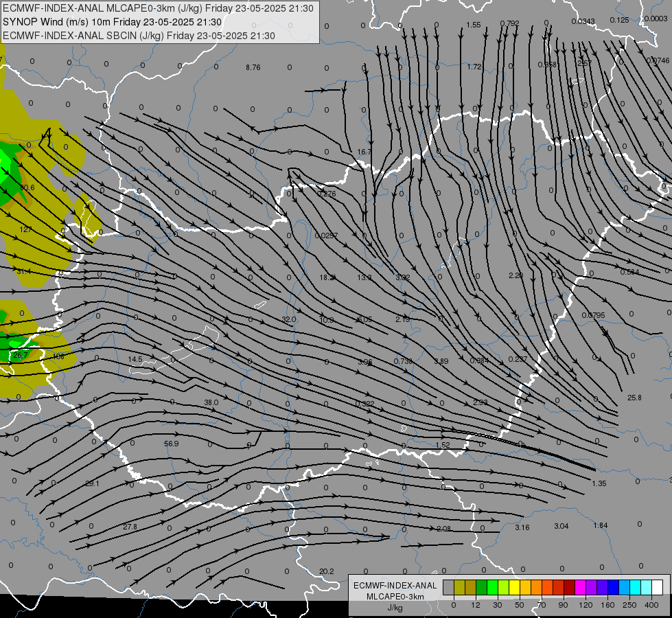This screenshot has height=618, width=672.
Task: Click the 'ECMWF-INDEX-ANAL SBCIN (J/kg)' title line
Action: pyautogui.click(x=139, y=36)
